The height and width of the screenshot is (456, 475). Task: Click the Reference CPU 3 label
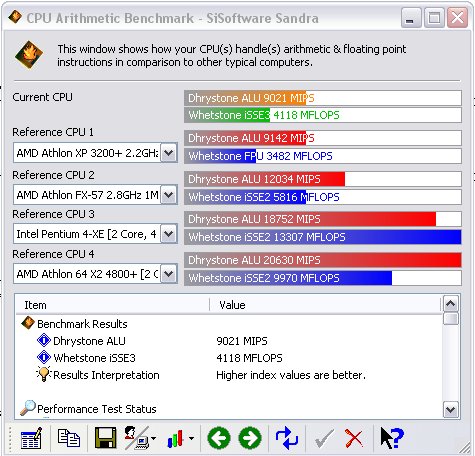click(53, 214)
